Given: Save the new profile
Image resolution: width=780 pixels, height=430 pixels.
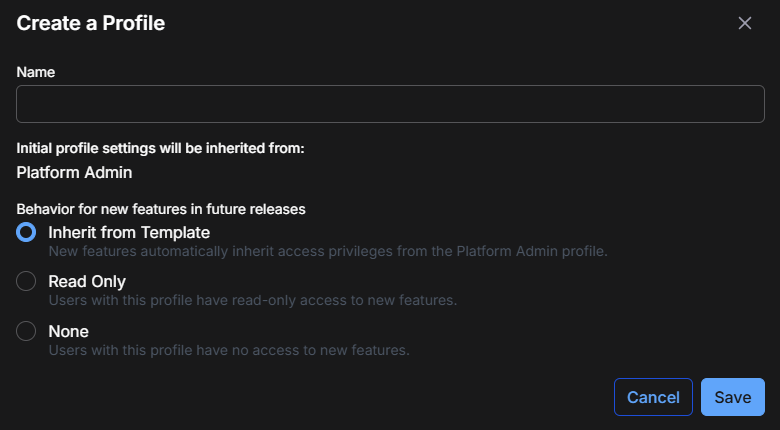Looking at the screenshot, I should pyautogui.click(x=732, y=397).
